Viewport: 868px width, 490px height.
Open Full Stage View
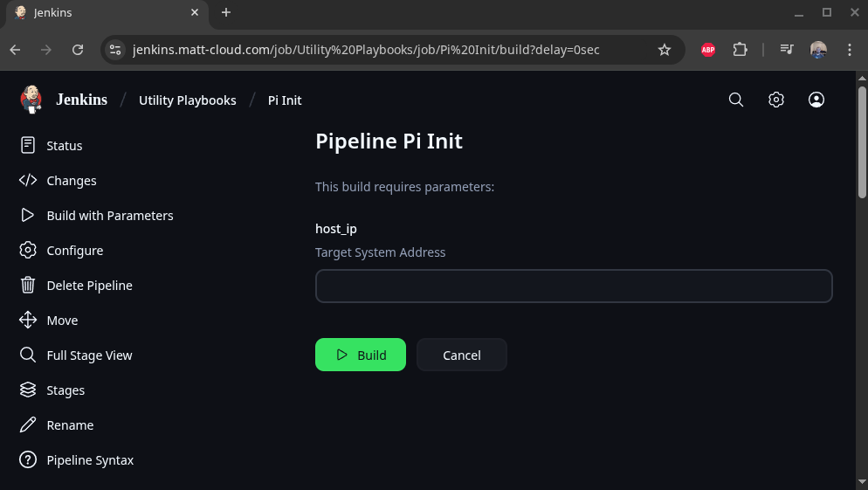tap(89, 355)
